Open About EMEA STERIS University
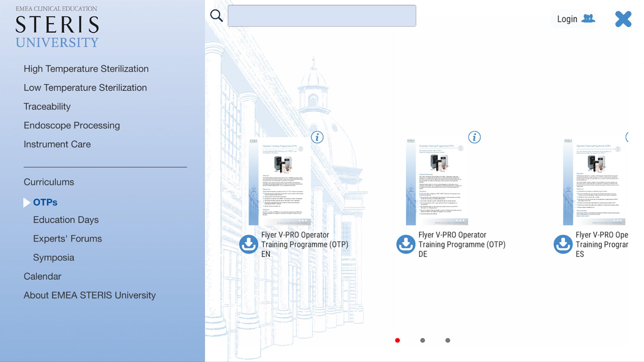The width and height of the screenshot is (644, 362). pos(90,295)
